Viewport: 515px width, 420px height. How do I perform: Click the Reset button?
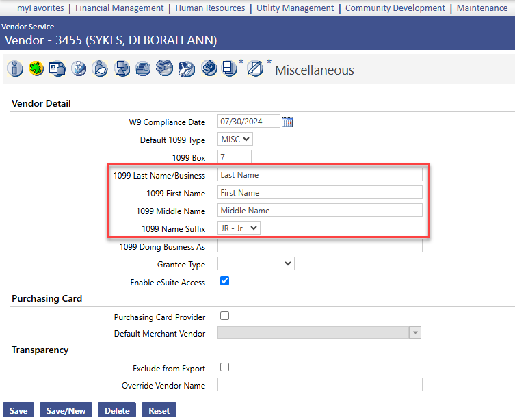(159, 410)
